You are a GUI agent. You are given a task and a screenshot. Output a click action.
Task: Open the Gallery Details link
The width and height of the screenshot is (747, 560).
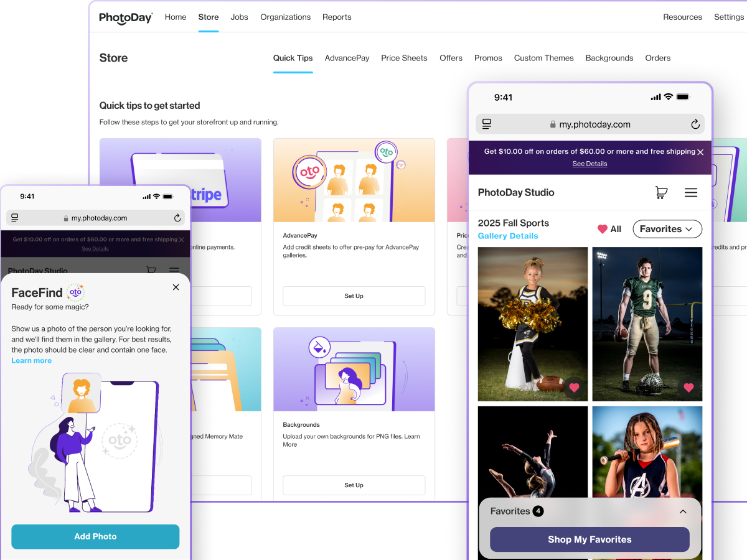pos(507,236)
